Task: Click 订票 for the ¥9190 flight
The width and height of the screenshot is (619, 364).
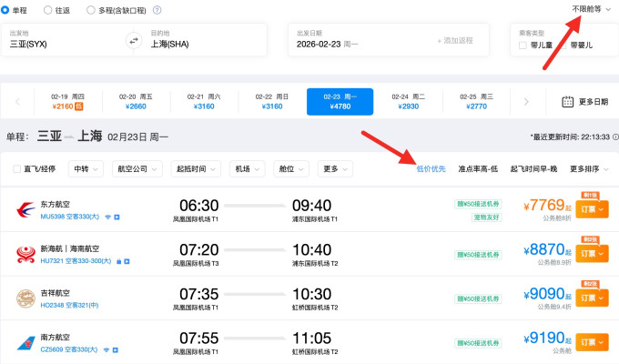Action: click(592, 342)
